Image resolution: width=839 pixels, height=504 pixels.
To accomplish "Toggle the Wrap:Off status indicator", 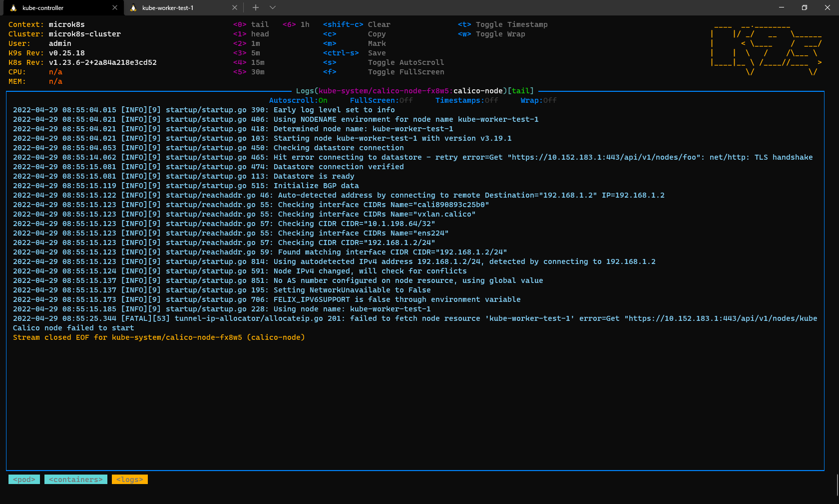I will click(538, 100).
